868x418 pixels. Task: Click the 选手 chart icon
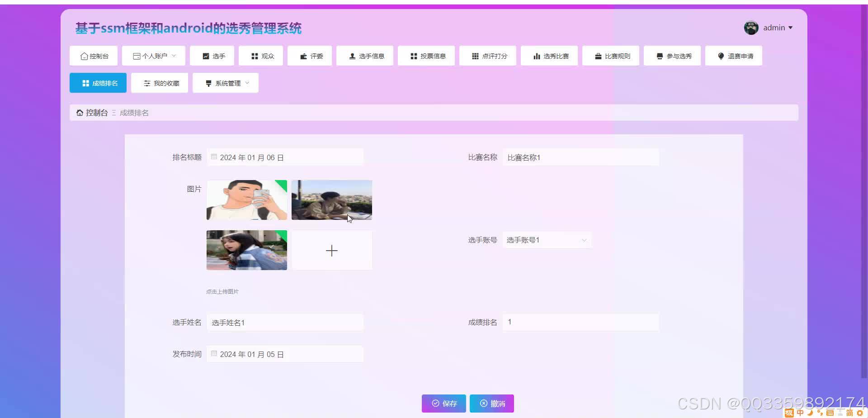(x=206, y=56)
